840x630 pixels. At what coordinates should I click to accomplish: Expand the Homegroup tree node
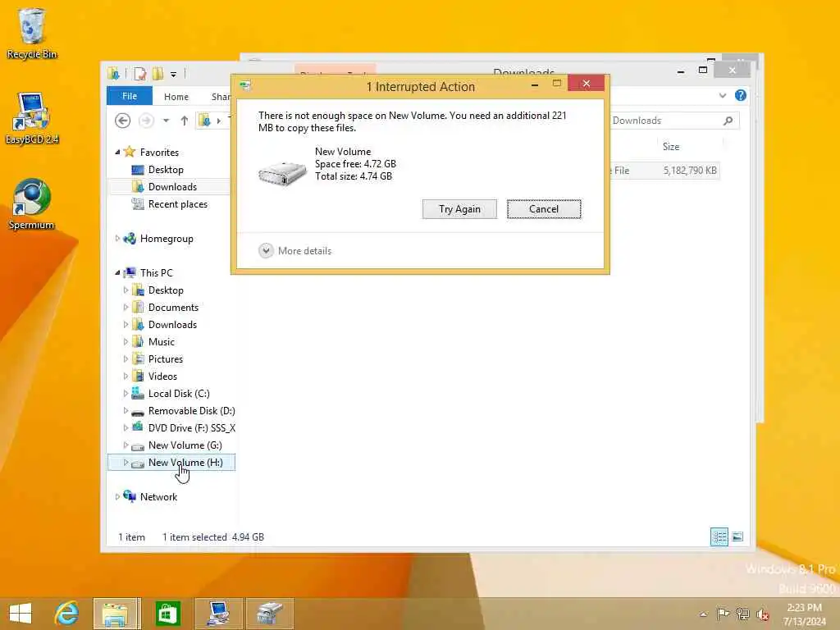pos(117,239)
